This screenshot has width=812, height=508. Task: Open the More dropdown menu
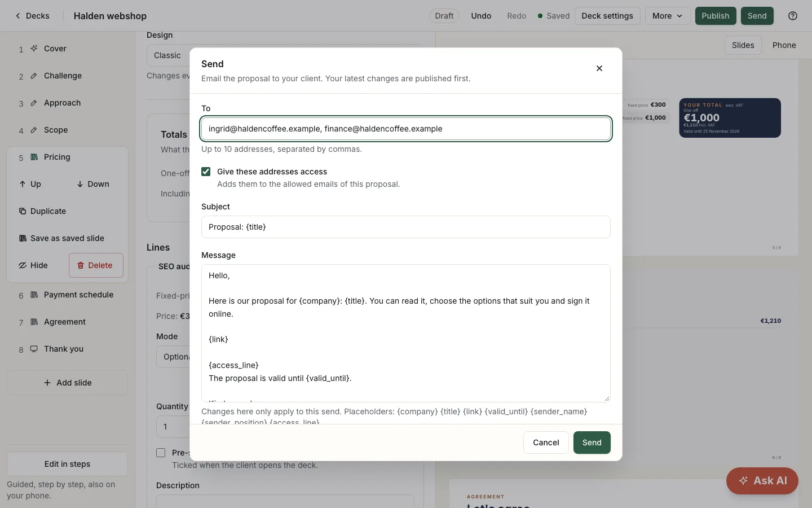(x=668, y=16)
